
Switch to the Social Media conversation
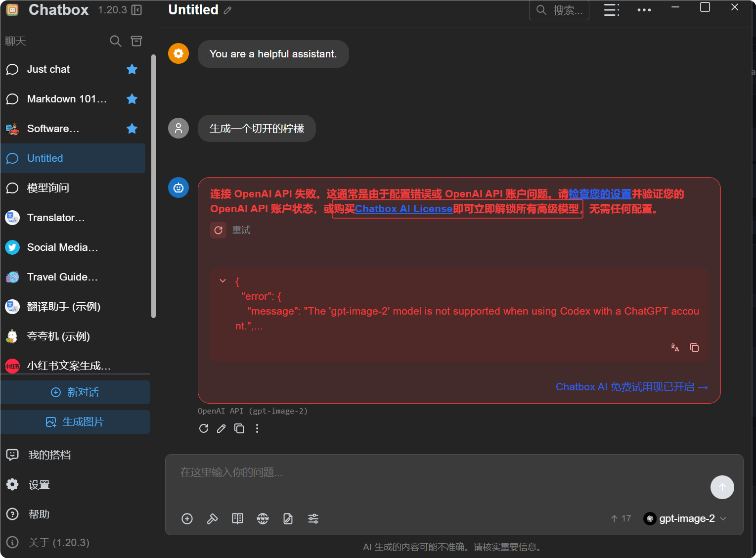tap(73, 247)
